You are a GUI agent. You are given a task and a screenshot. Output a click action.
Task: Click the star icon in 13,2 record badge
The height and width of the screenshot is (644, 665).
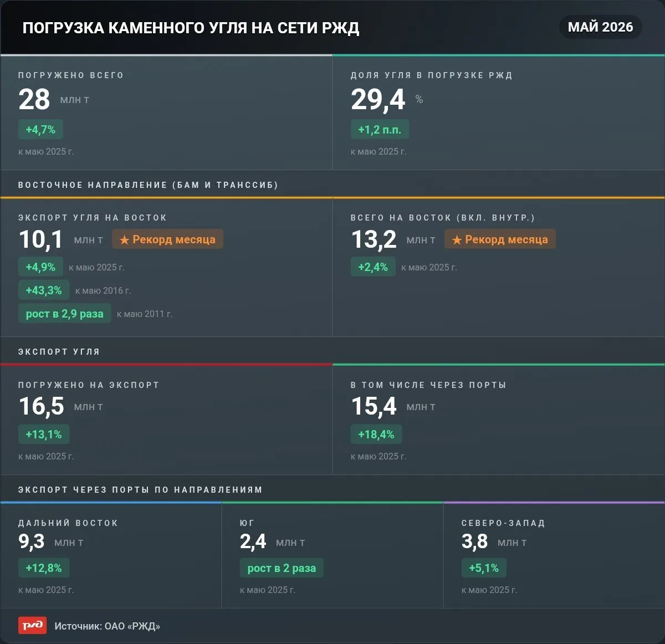tap(457, 240)
